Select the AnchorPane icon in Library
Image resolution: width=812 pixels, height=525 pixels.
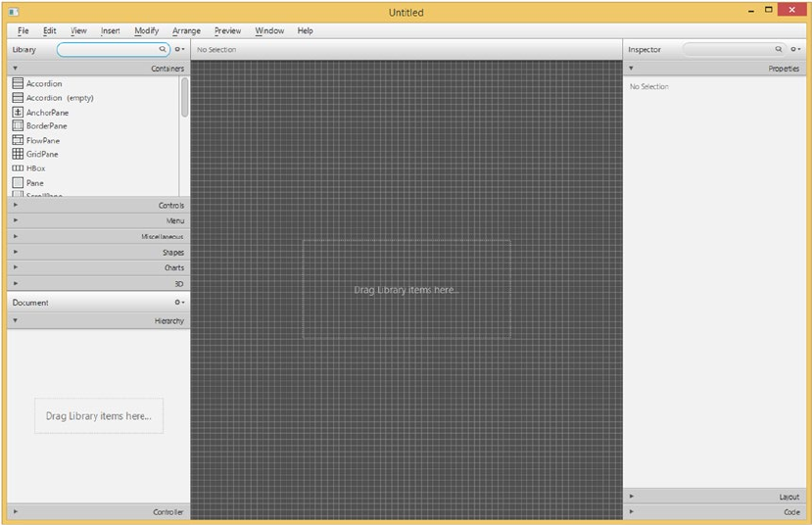click(x=18, y=112)
